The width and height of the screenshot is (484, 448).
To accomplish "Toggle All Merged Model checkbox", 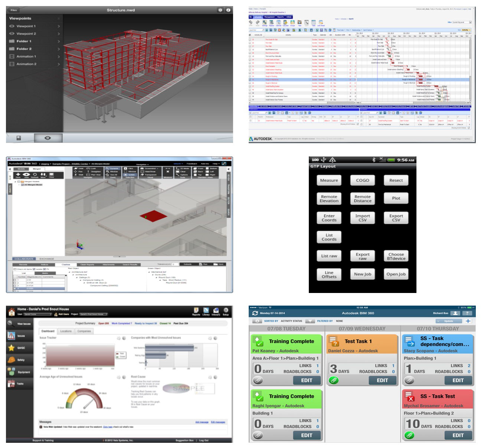I will pyautogui.click(x=23, y=185).
